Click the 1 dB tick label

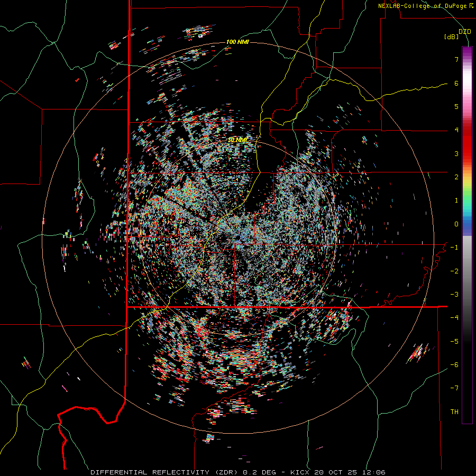click(456, 200)
